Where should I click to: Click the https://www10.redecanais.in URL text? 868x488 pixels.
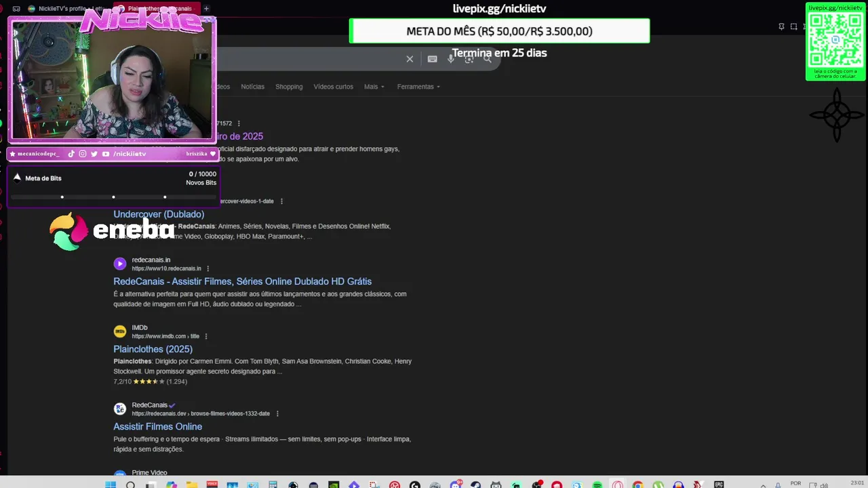point(166,268)
